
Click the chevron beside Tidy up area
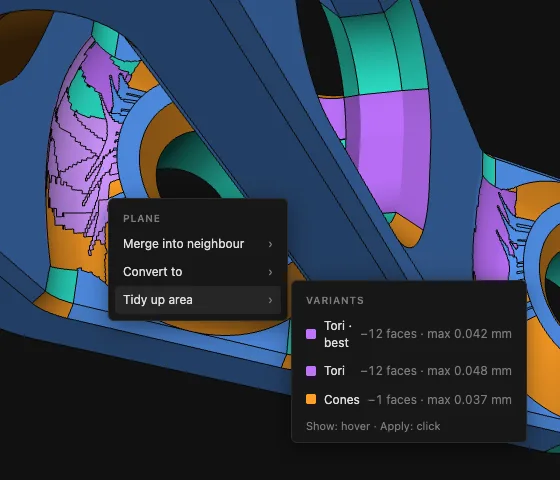tap(270, 300)
